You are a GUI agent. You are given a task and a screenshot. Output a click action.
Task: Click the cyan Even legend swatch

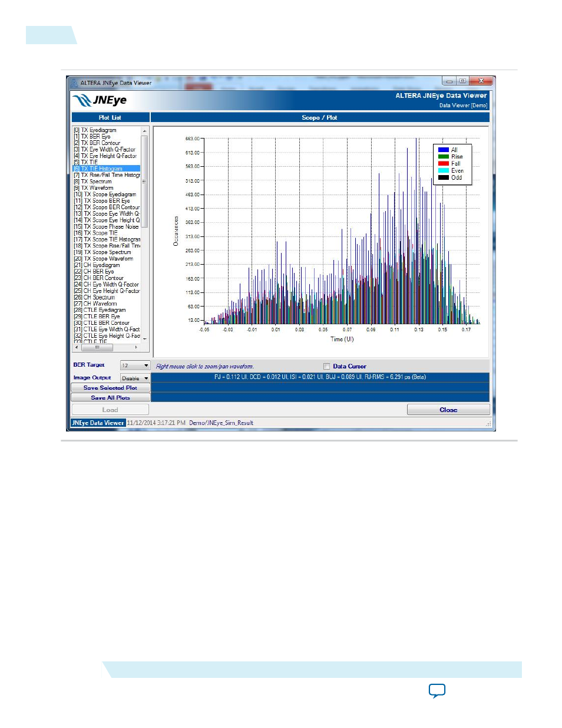[444, 170]
